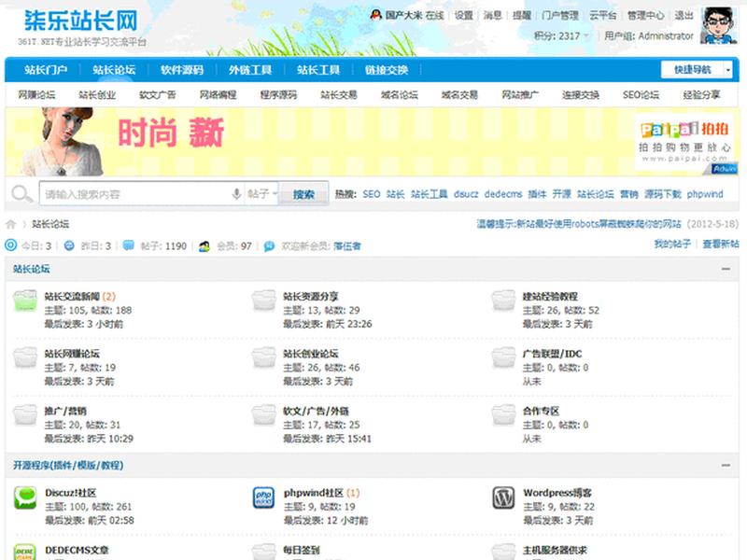Click the 七乐站长网 site logo
This screenshot has width=747, height=560.
click(81, 21)
